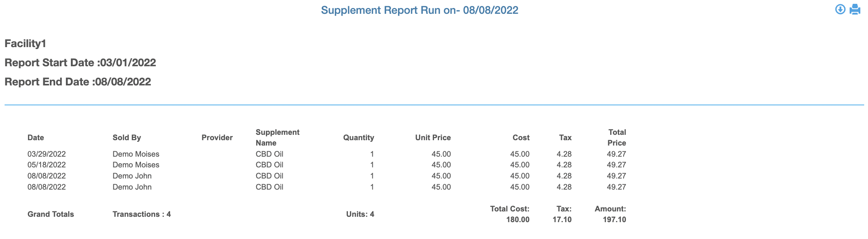Click the print report icon

855,10
